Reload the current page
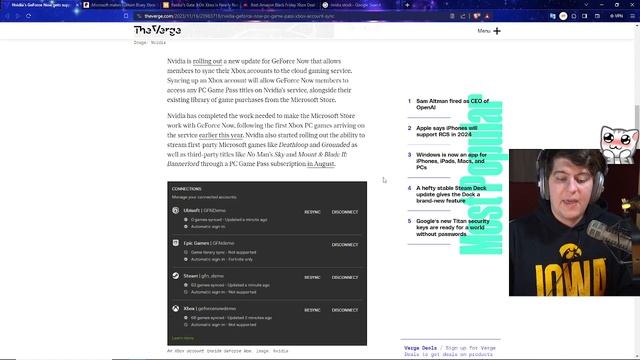The height and width of the screenshot is (360, 640). pos(29,16)
